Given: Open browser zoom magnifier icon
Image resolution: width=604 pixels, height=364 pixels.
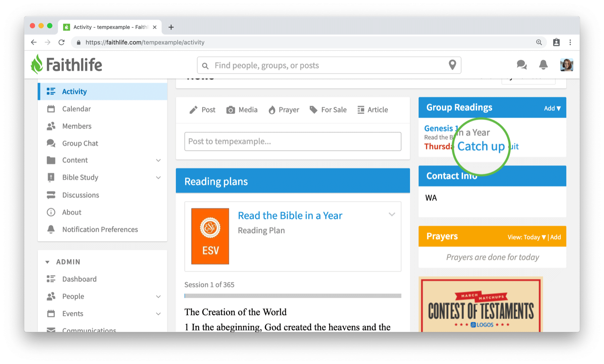Looking at the screenshot, I should [539, 42].
